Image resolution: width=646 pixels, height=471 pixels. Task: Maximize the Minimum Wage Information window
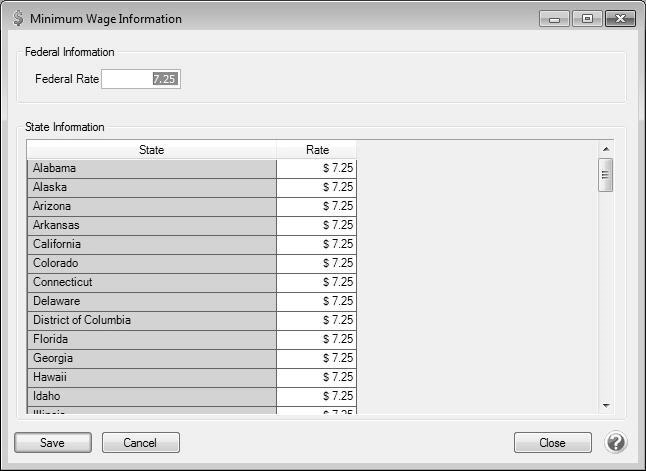pos(586,19)
